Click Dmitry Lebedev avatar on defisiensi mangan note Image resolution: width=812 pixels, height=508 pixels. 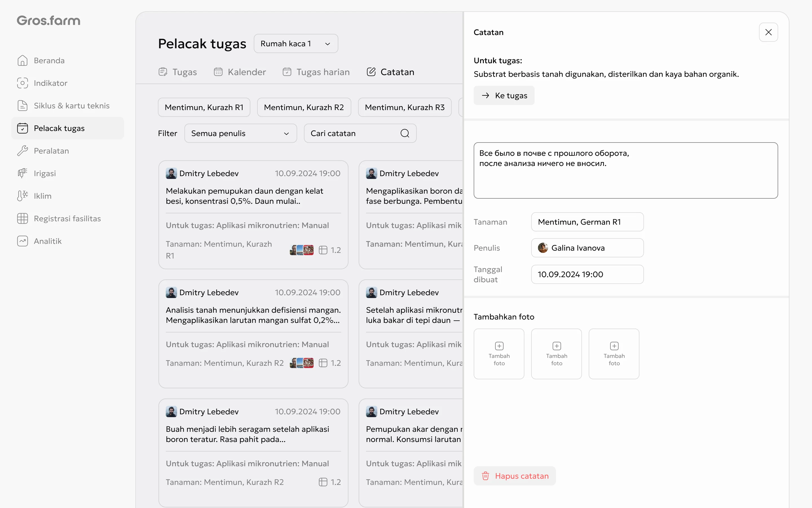171,292
